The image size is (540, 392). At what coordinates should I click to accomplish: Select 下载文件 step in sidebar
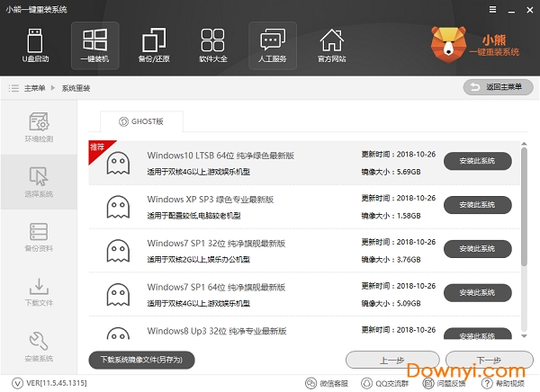tap(39, 292)
